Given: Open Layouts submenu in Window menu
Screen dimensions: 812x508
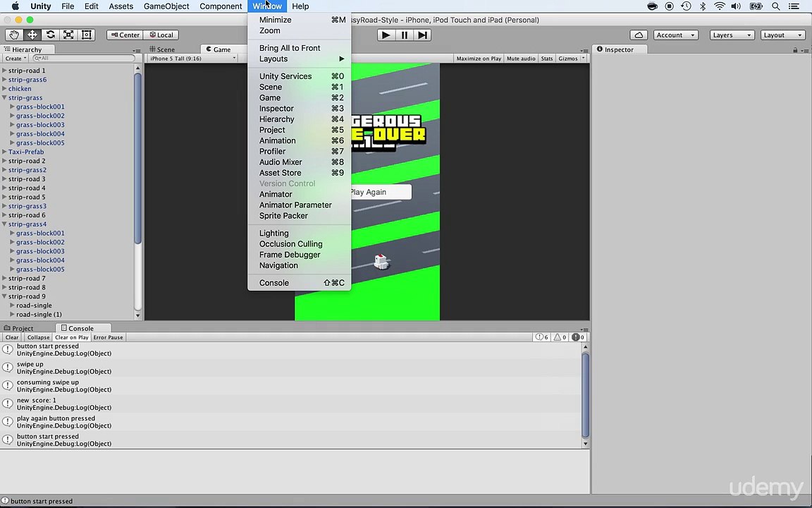Looking at the screenshot, I should point(300,59).
